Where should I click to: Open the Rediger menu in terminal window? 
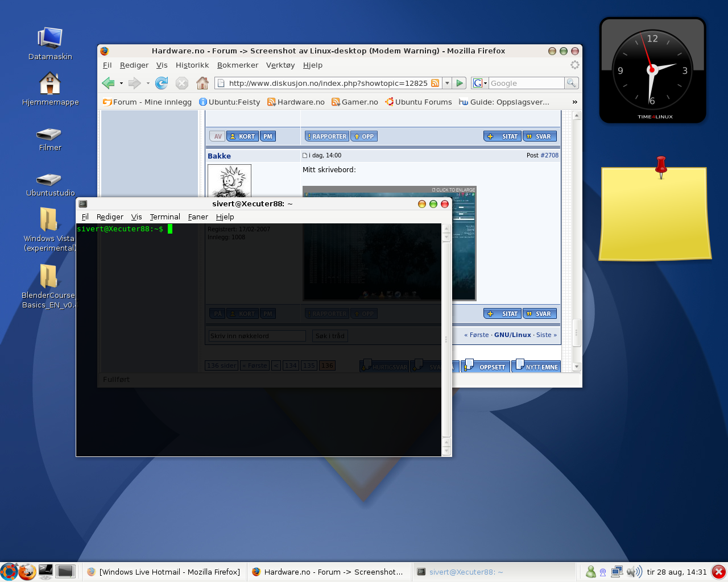(x=110, y=217)
